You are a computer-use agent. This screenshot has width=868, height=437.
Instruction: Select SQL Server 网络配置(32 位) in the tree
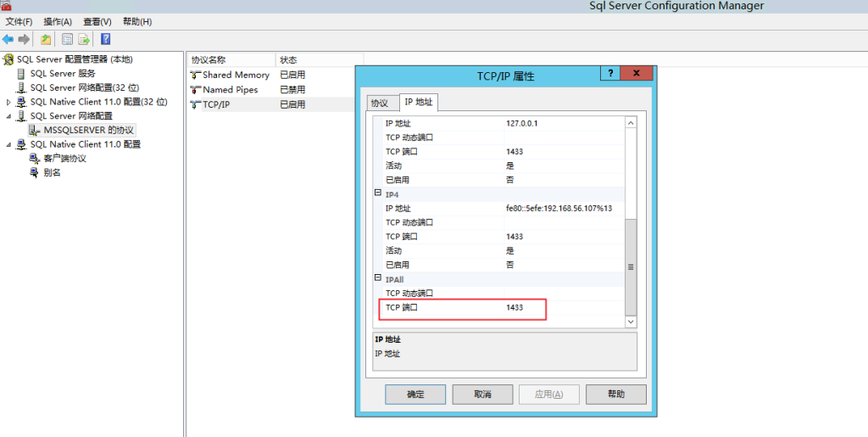(x=85, y=87)
